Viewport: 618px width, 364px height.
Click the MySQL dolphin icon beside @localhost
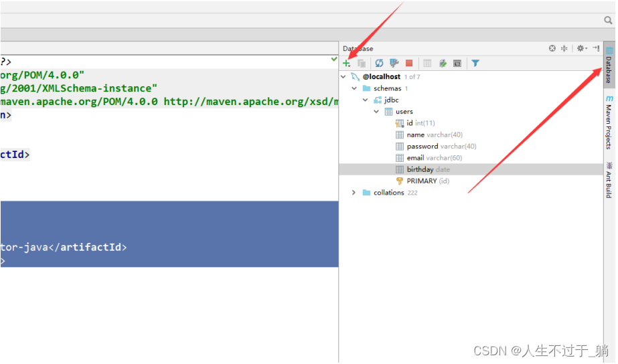(x=355, y=77)
